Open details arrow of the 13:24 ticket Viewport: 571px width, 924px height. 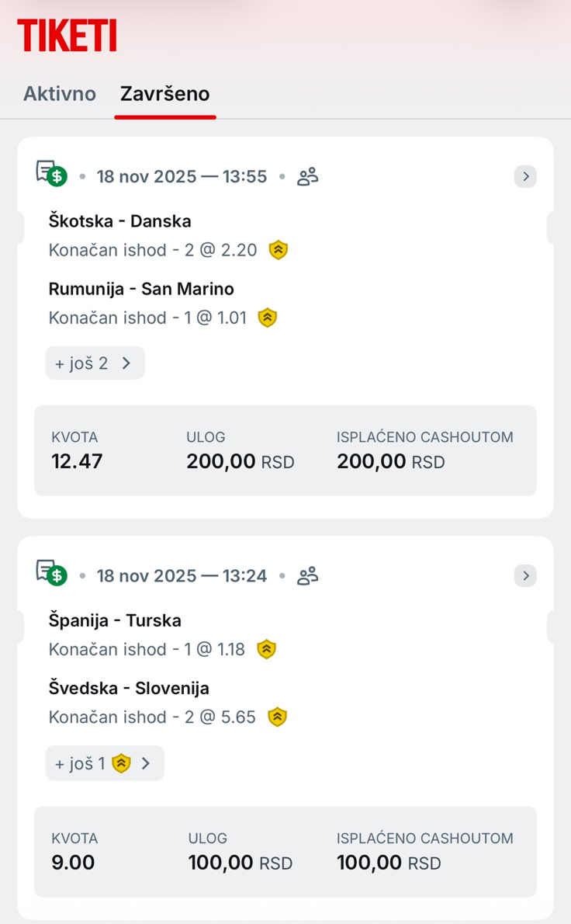526,575
